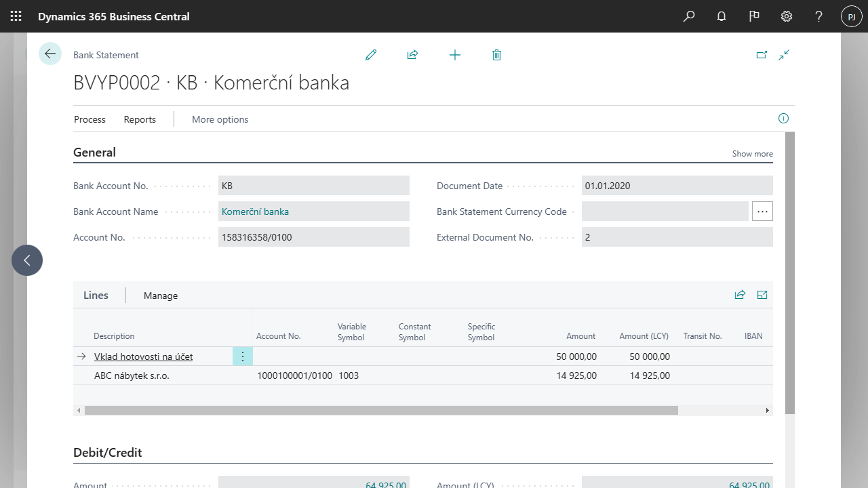The height and width of the screenshot is (488, 868).
Task: Click the External Document No. field
Action: pos(677,237)
